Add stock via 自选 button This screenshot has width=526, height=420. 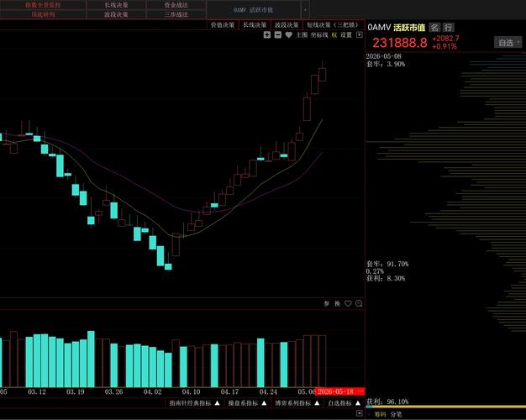tap(508, 43)
